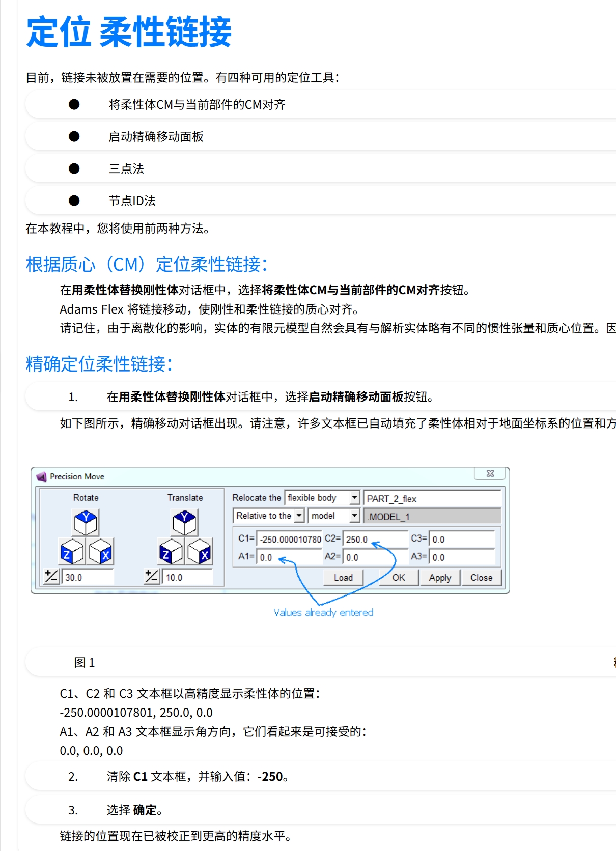Click the Rotate about X axis cube icon

100,552
